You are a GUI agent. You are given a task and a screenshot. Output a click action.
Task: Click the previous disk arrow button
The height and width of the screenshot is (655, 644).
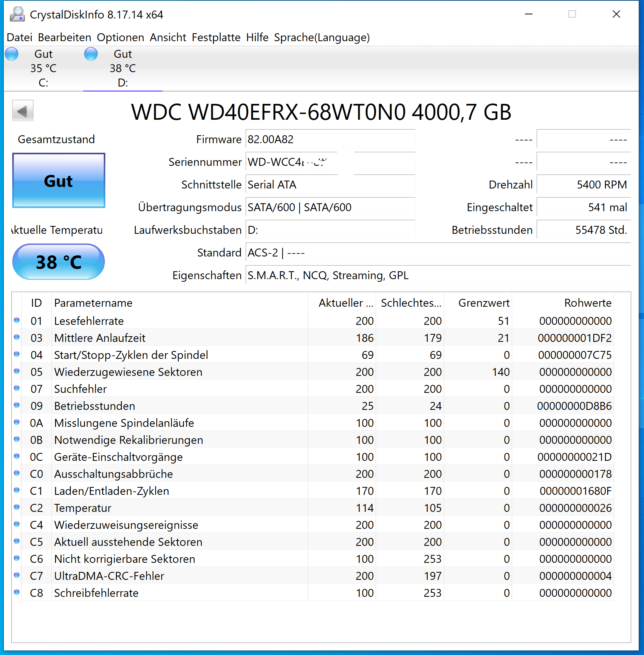[23, 111]
